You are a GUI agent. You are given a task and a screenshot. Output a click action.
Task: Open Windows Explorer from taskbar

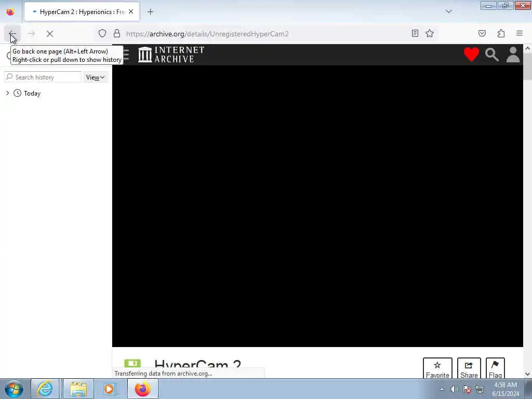coord(78,389)
